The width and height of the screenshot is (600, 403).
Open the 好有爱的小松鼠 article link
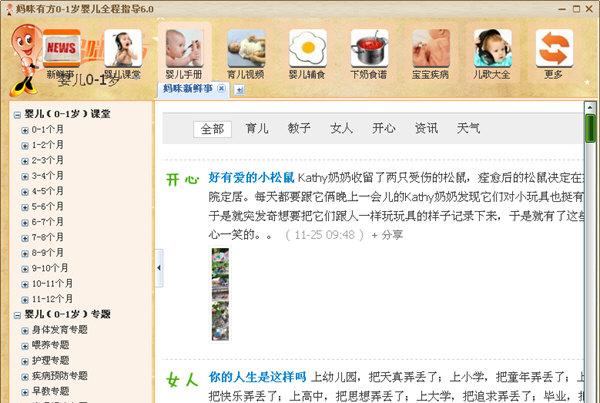(251, 178)
